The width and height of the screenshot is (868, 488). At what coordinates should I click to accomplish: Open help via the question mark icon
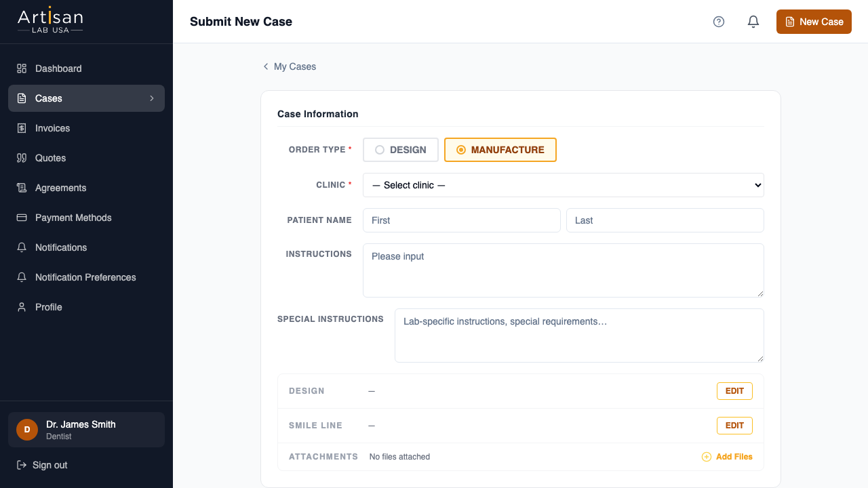click(x=719, y=22)
